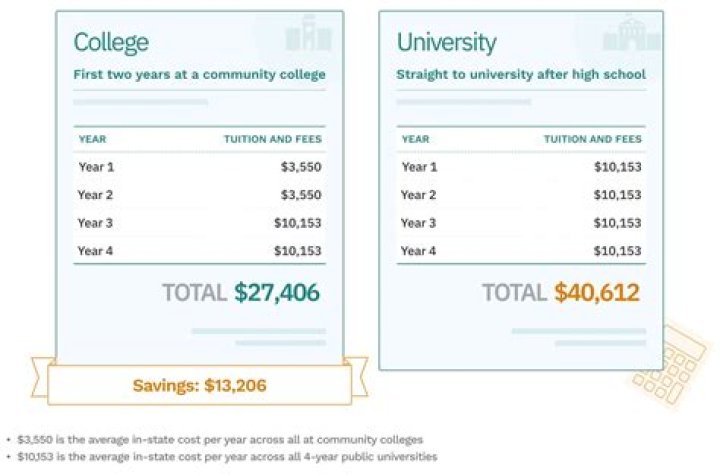Select the College card heading
This screenshot has height=474, width=720.
pos(111,42)
